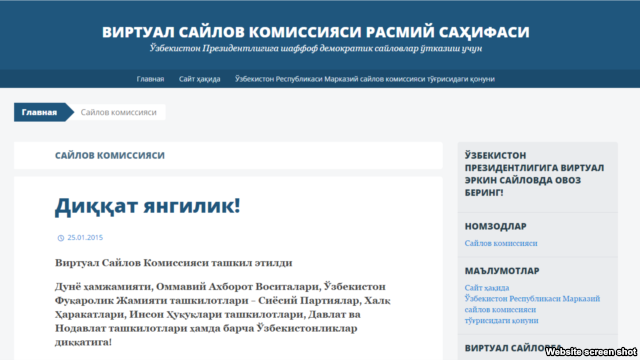
Task: Open the Главная menu item
Action: [x=150, y=79]
